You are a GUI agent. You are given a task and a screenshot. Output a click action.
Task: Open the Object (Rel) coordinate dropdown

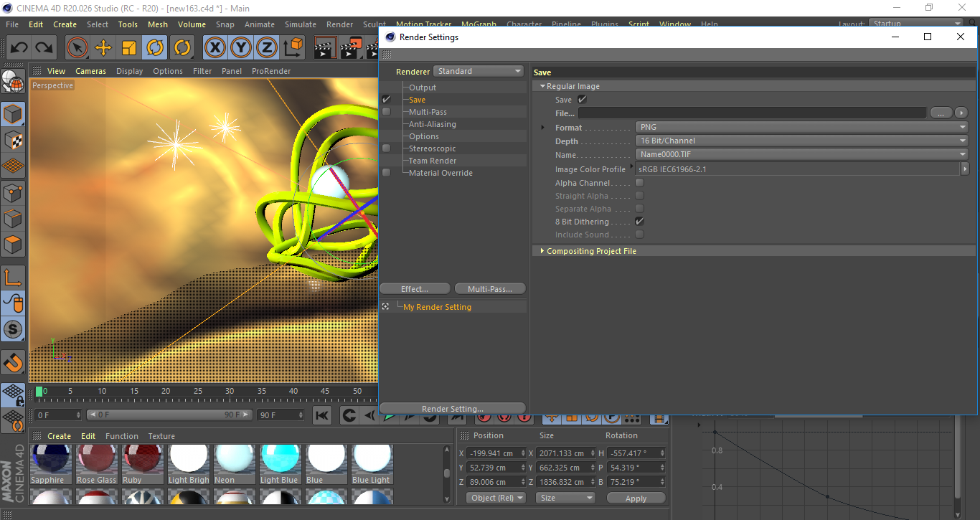click(x=496, y=498)
